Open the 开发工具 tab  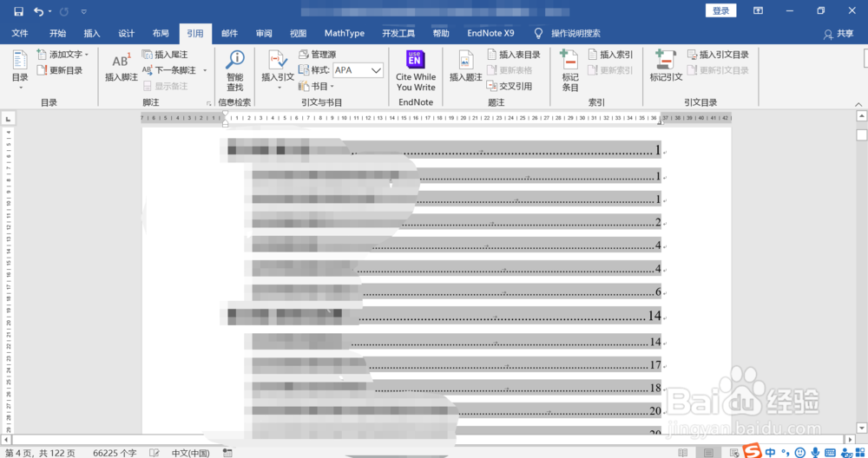(x=398, y=33)
